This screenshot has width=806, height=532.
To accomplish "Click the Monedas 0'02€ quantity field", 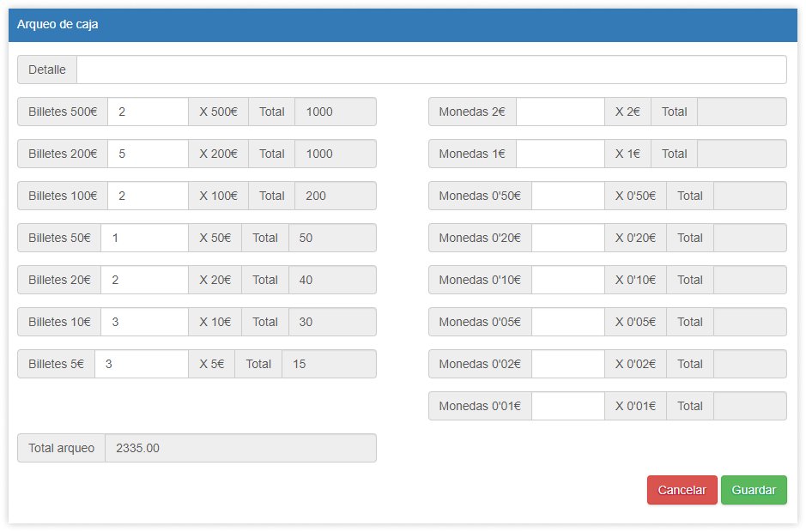I will coord(567,364).
